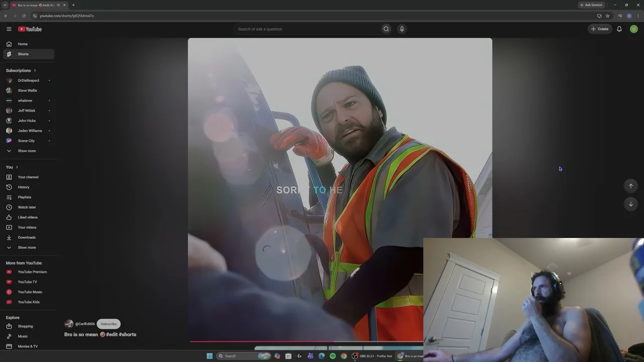Open the notifications bell
Image resolution: width=644 pixels, height=362 pixels.
pyautogui.click(x=619, y=29)
